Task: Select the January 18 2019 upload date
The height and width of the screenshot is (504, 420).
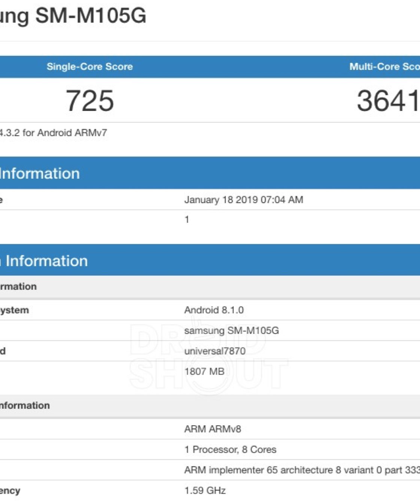Action: coord(243,200)
